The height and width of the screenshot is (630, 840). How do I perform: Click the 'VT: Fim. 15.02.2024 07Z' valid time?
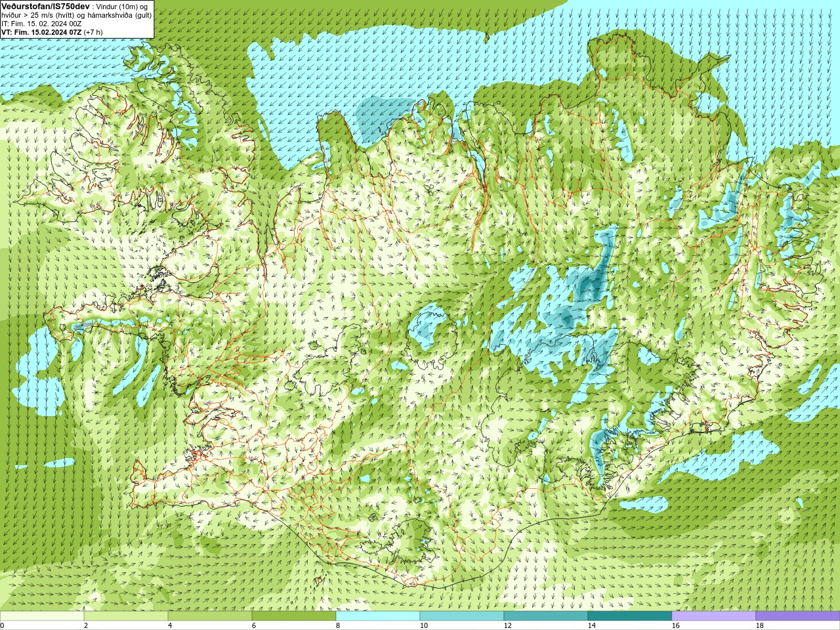(41, 32)
